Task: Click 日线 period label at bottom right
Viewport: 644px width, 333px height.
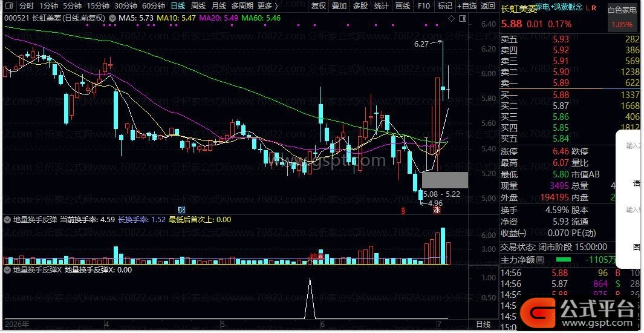Action: click(x=483, y=325)
